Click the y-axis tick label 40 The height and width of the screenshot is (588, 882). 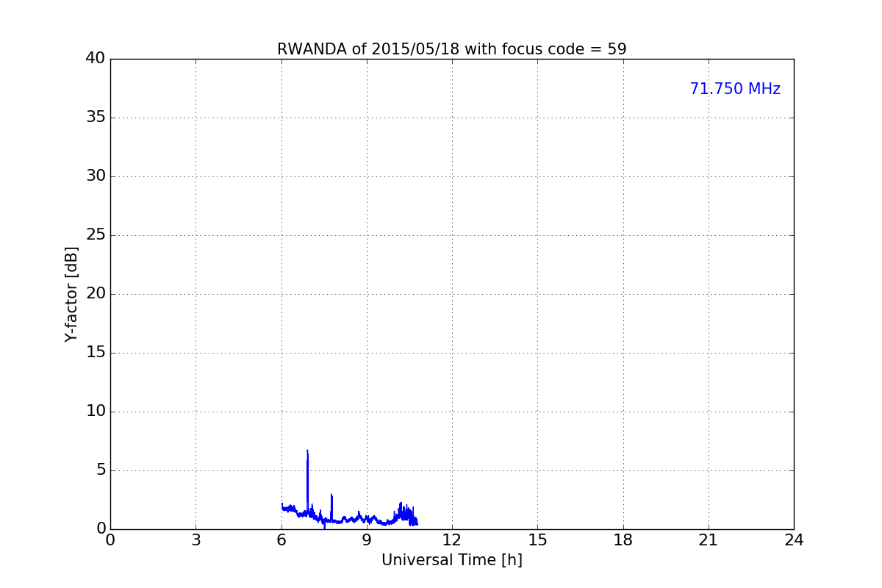click(95, 59)
